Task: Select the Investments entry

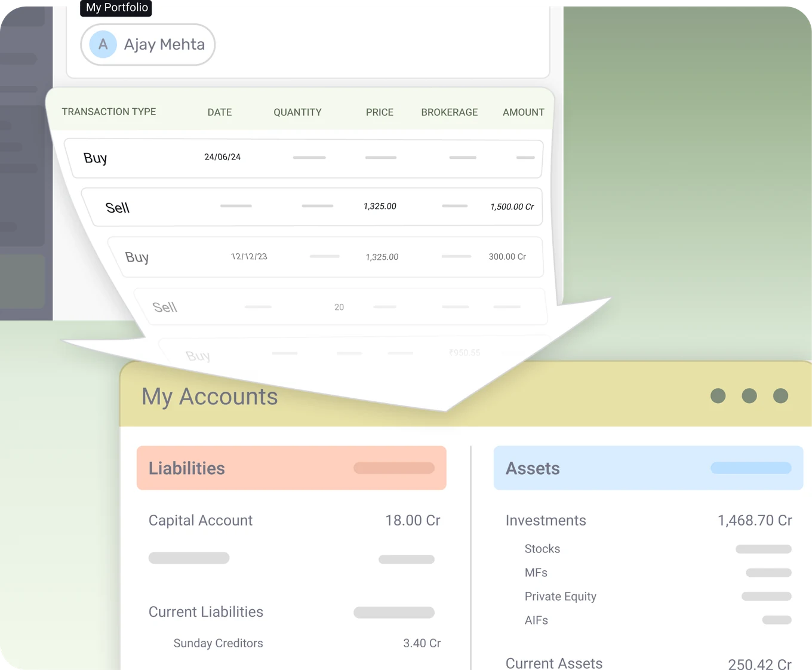Action: (x=546, y=521)
